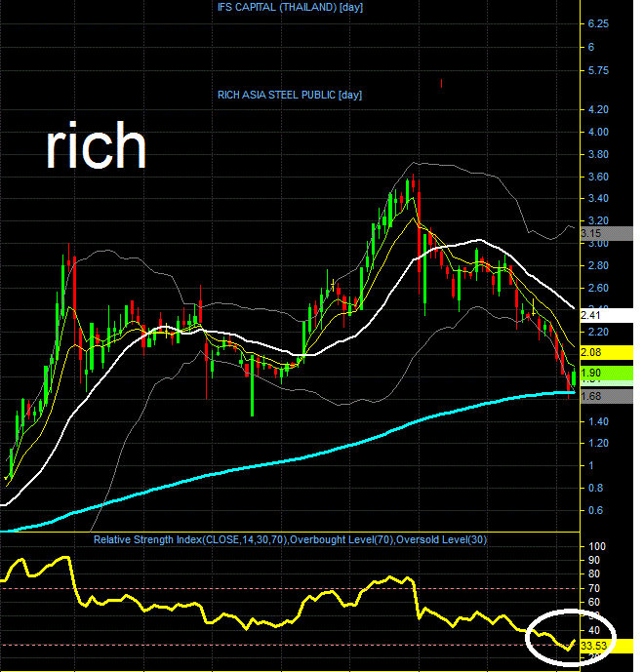Click the small red candle near 5.75

tap(442, 83)
